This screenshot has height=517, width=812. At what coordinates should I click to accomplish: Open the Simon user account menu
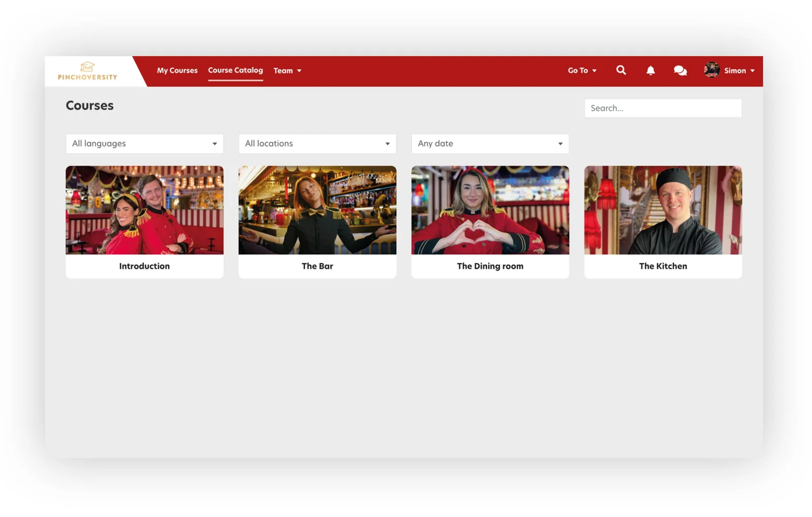click(739, 71)
